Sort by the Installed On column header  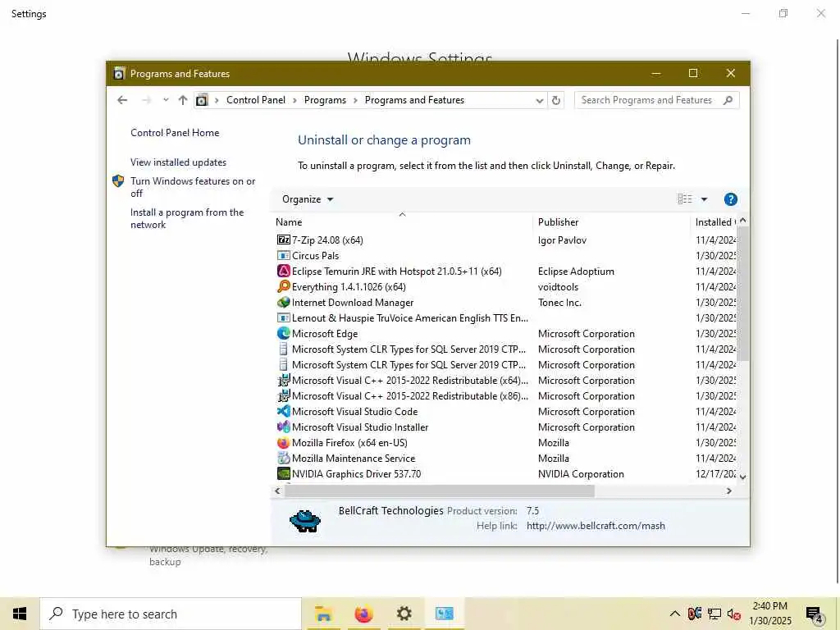coord(714,221)
